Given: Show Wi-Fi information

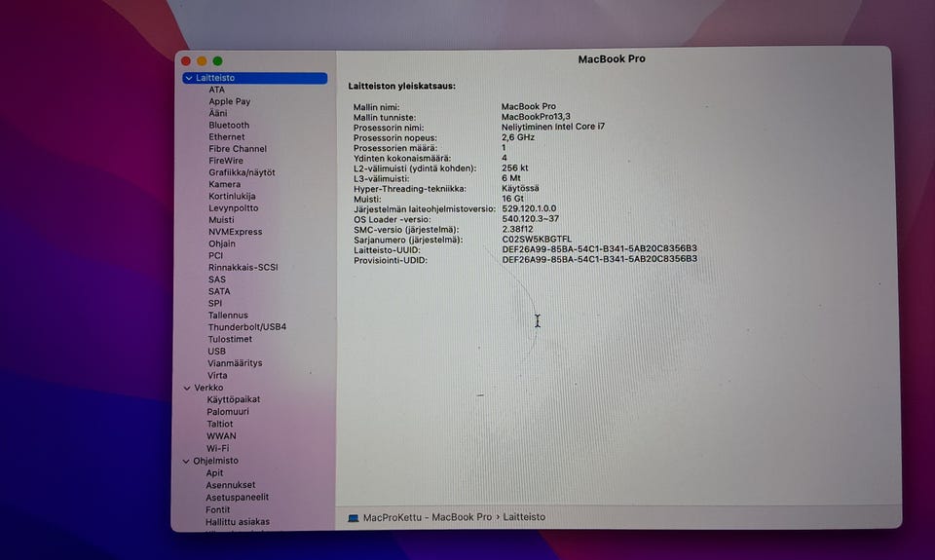Looking at the screenshot, I should (217, 448).
